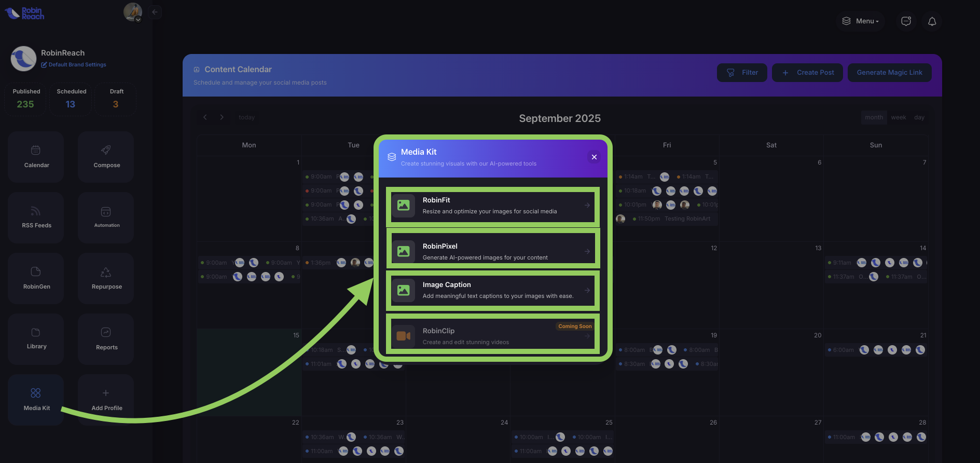
Task: Open the Menu dropdown
Action: pyautogui.click(x=860, y=21)
